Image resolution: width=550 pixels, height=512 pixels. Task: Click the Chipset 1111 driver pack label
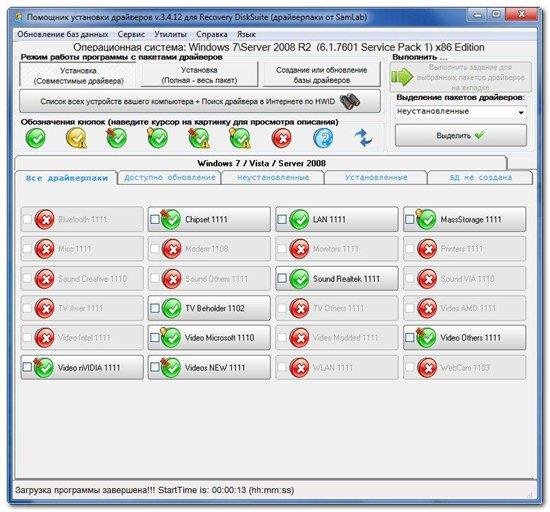click(x=206, y=220)
